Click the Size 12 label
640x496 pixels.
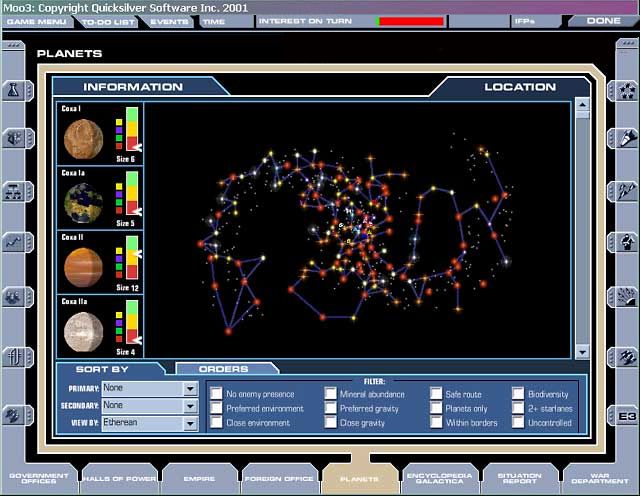127,288
